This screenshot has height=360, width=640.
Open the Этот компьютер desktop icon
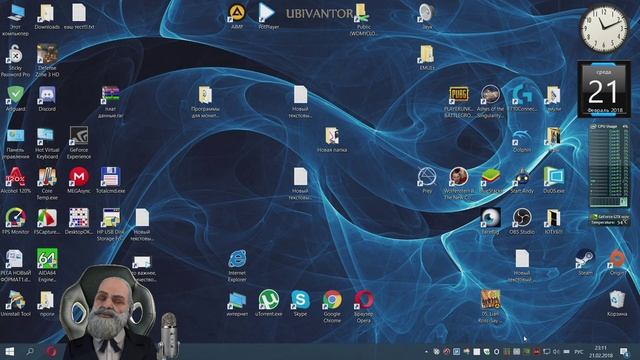[15, 19]
